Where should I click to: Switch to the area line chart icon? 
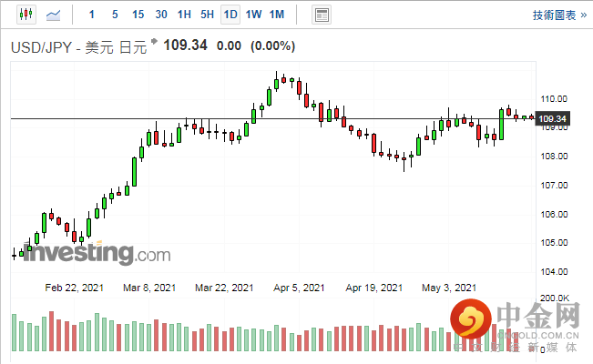coord(53,15)
